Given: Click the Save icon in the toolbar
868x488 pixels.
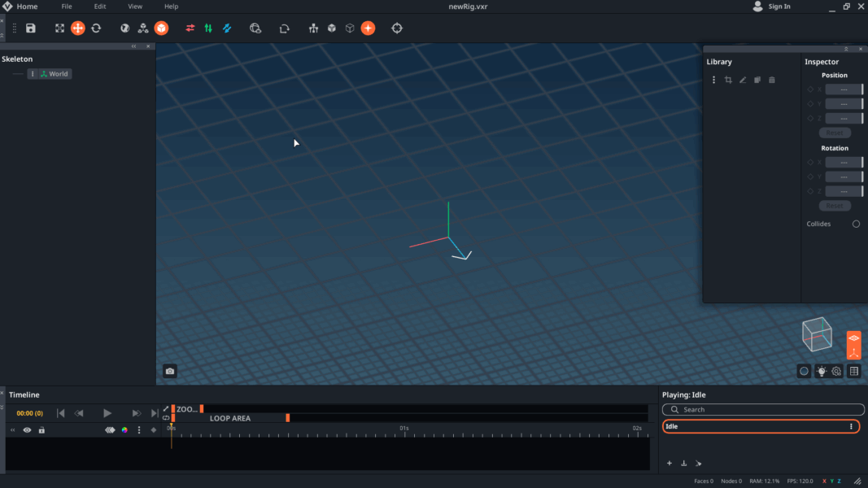Looking at the screenshot, I should (30, 28).
